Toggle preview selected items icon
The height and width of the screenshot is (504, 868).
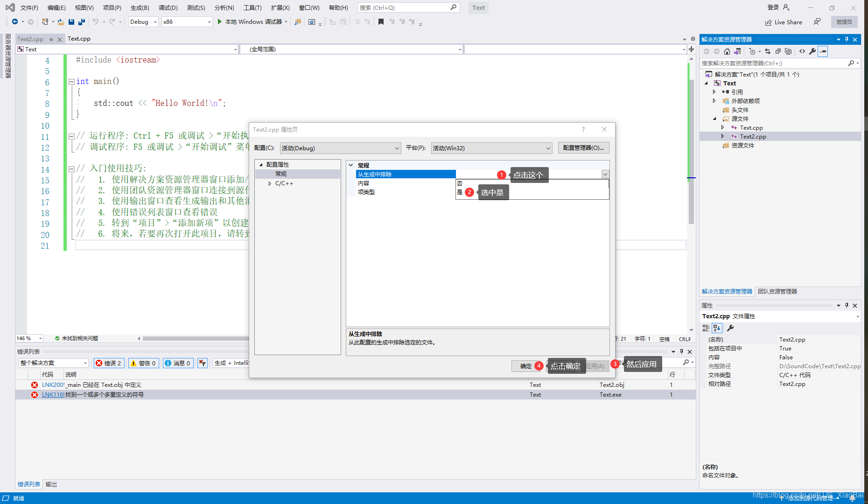[823, 51]
